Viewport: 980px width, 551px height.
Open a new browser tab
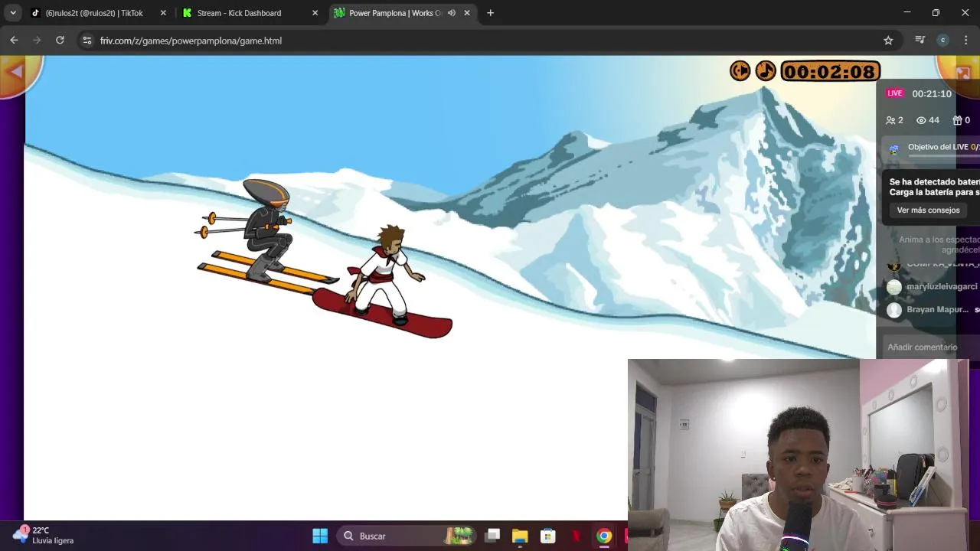[491, 13]
